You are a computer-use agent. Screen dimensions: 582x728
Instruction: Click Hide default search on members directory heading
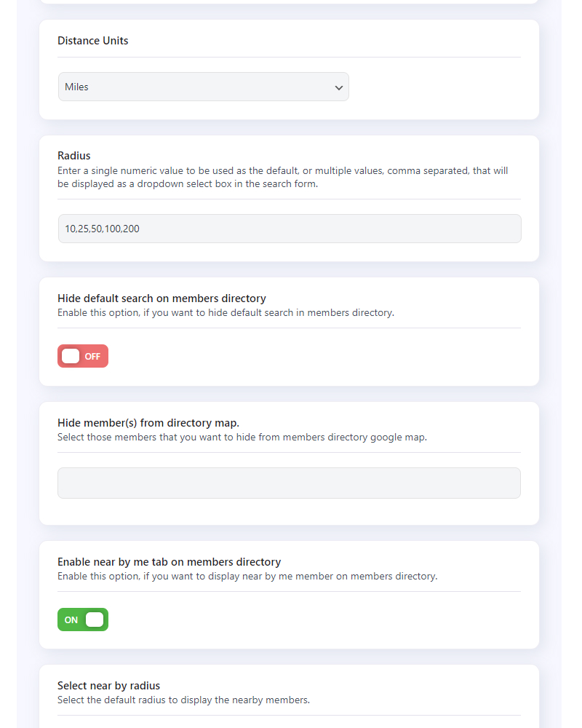(x=162, y=298)
